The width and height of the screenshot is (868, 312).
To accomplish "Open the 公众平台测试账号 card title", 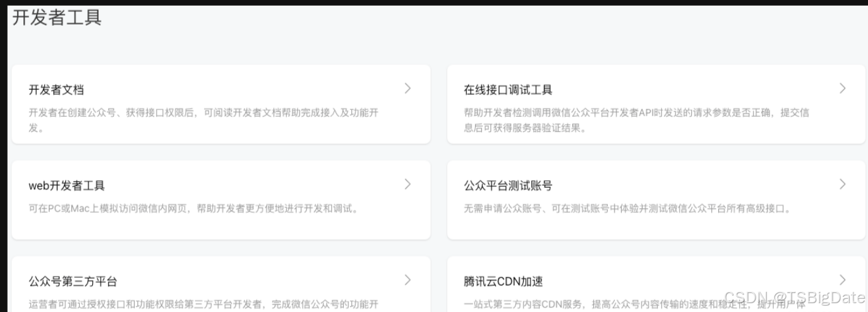I will [x=508, y=186].
